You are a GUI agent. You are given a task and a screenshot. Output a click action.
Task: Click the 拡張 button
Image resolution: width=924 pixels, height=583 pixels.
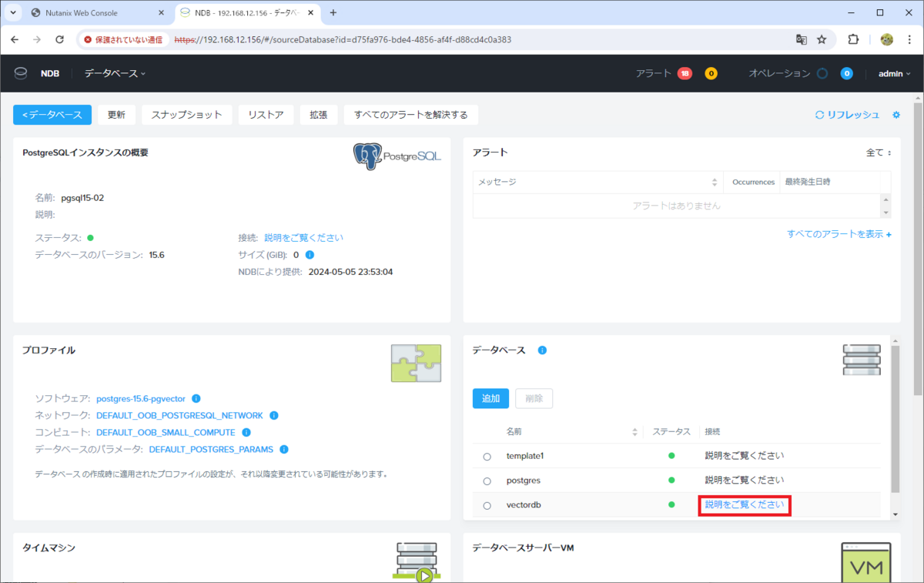(x=319, y=115)
